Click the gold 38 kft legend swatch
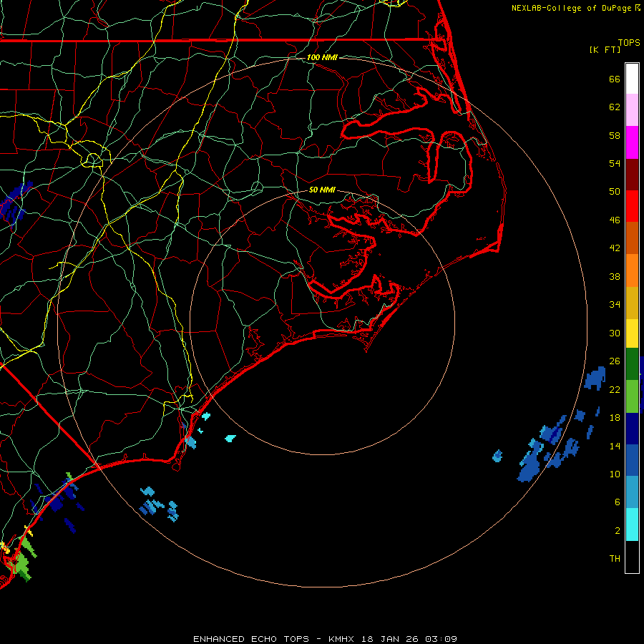The image size is (644, 644). (x=632, y=302)
